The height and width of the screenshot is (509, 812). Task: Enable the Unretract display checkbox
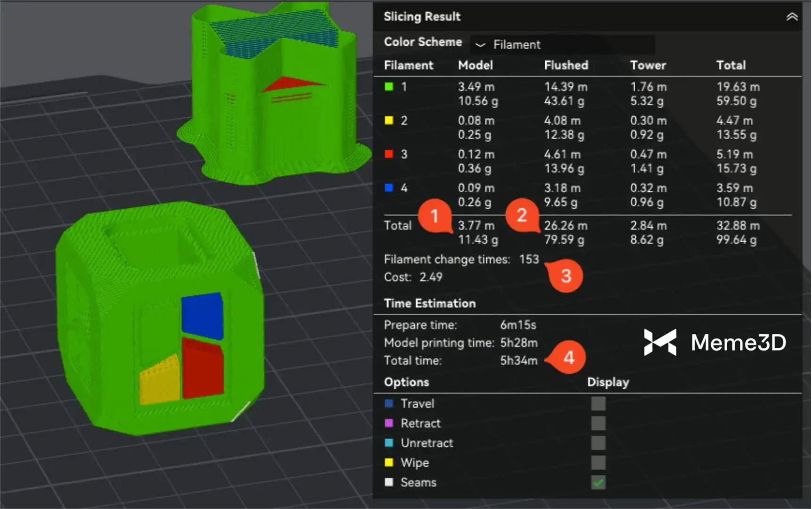tap(598, 443)
